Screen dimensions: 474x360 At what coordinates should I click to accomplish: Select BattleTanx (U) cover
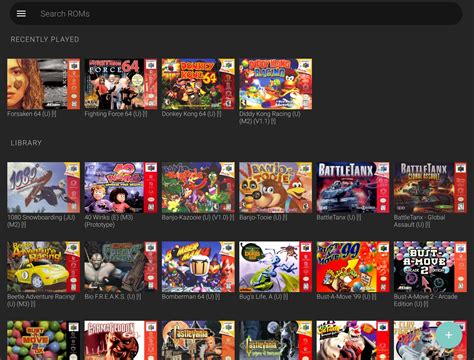(x=353, y=188)
